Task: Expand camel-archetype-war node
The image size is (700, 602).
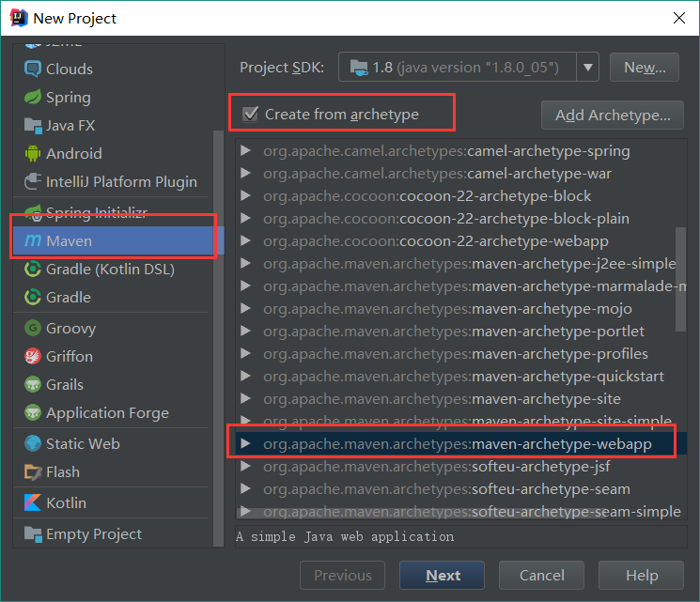Action: [x=245, y=173]
